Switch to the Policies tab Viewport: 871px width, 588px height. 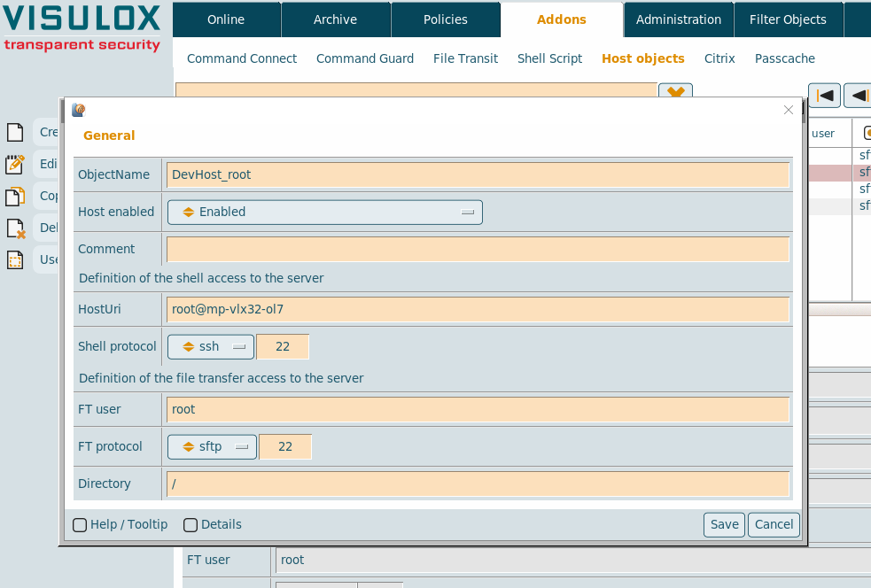[446, 19]
